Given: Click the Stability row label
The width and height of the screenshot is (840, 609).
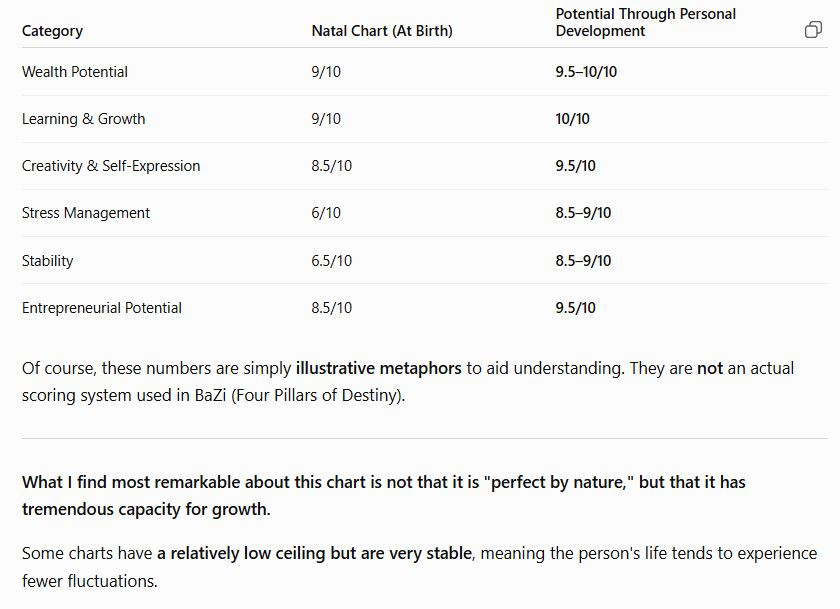Looking at the screenshot, I should click(x=48, y=261).
